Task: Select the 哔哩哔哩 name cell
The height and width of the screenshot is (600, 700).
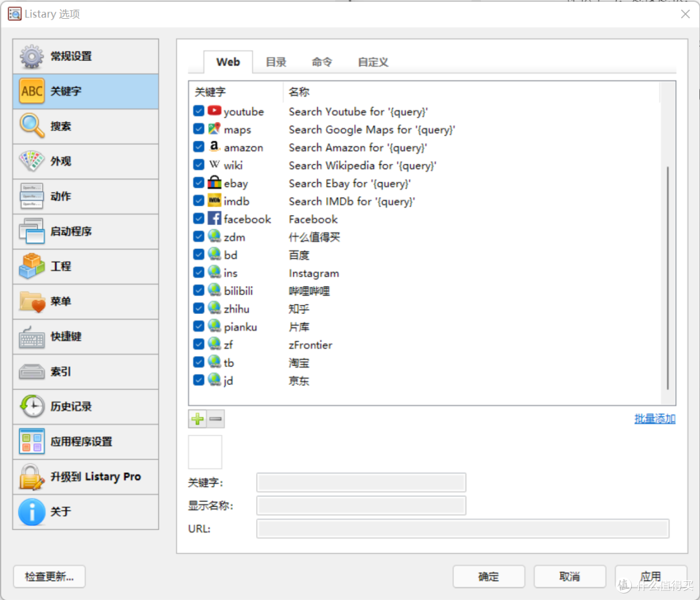Action: (309, 291)
